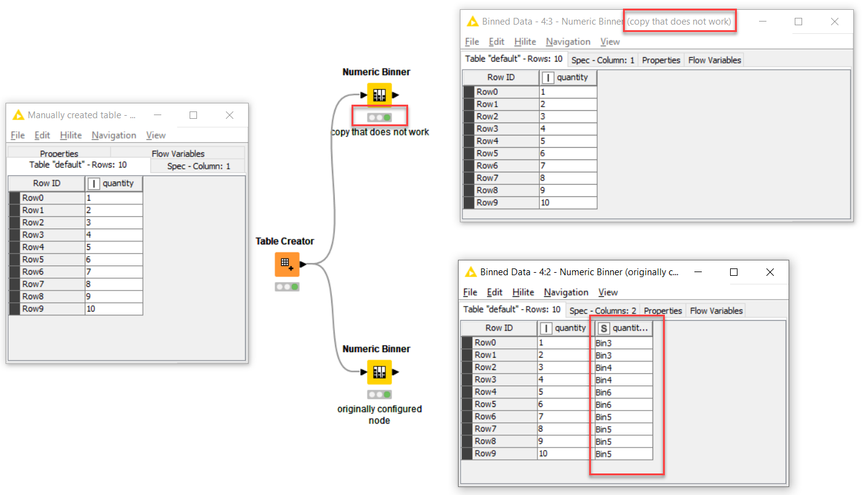Click Row ID header in top Binned Data table
This screenshot has height=495, width=868.
(x=500, y=78)
